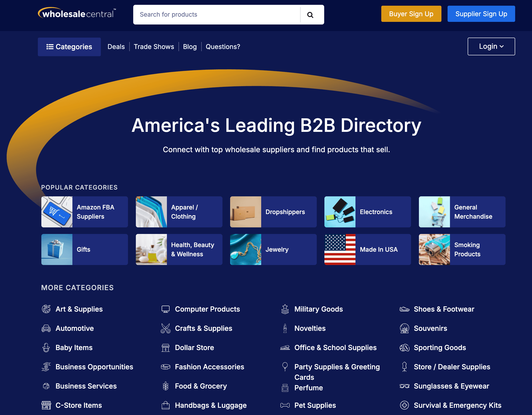Screen dimensions: 532x415
Task: Open the Deals menu item
Action: click(x=116, y=47)
